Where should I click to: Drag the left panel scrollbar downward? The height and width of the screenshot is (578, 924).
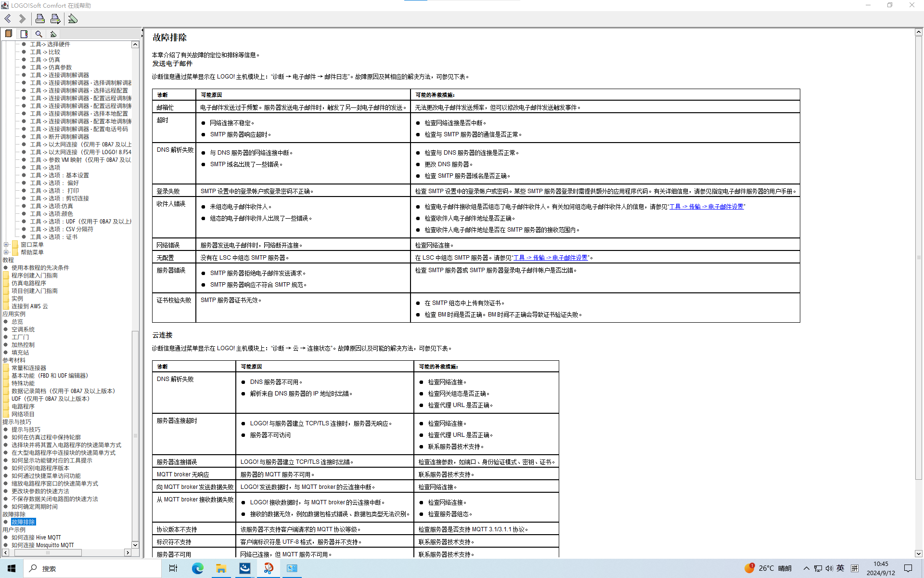click(135, 545)
